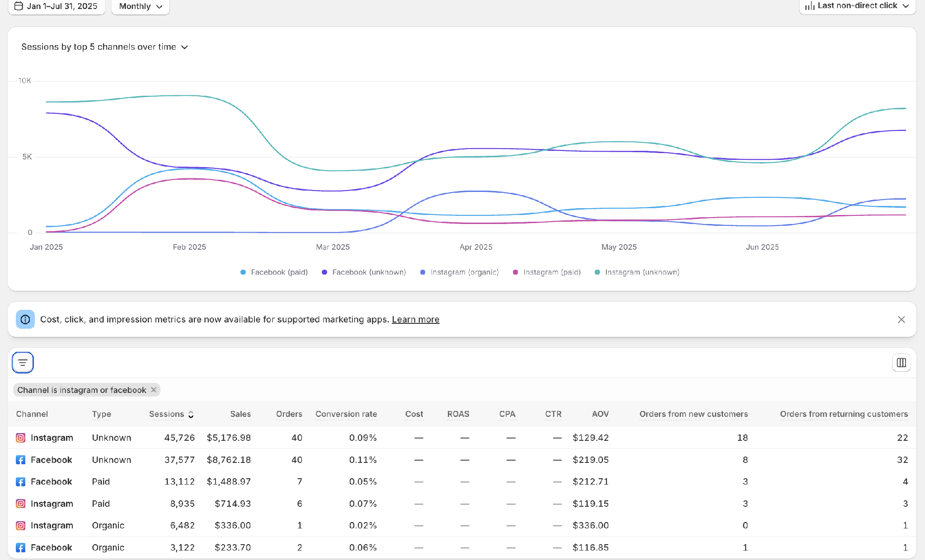
Task: Click the $116.85 AOV value
Action: [591, 547]
